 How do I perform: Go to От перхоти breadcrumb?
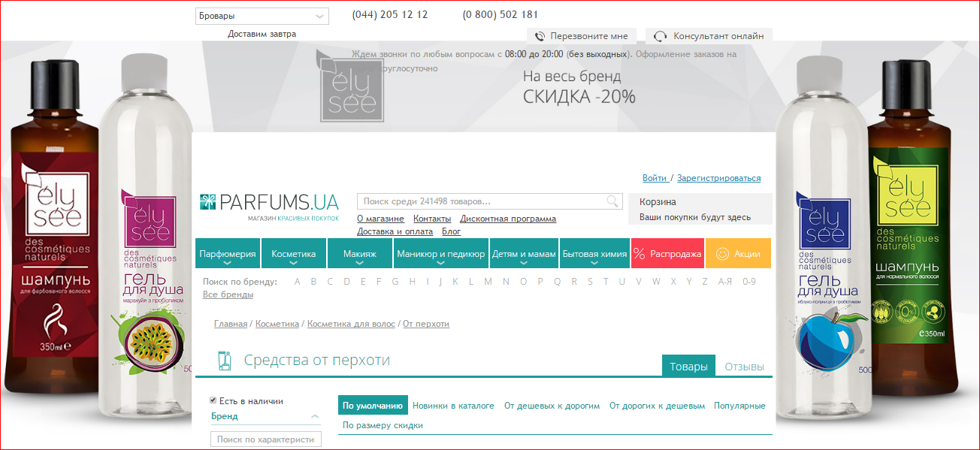426,324
